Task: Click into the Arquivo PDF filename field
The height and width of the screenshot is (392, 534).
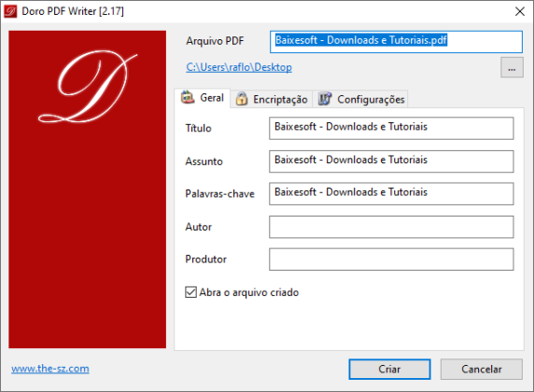Action: click(396, 42)
